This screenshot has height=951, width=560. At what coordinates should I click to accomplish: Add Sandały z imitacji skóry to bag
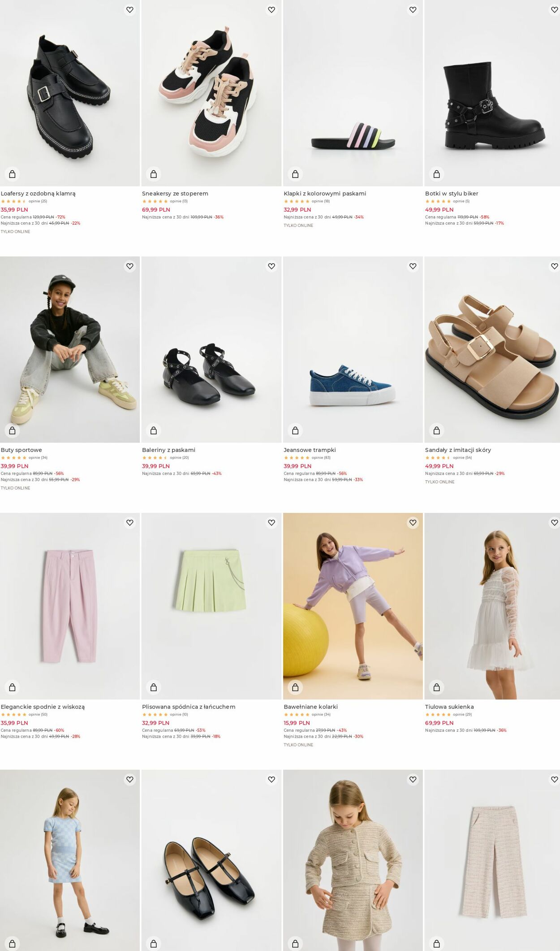437,430
